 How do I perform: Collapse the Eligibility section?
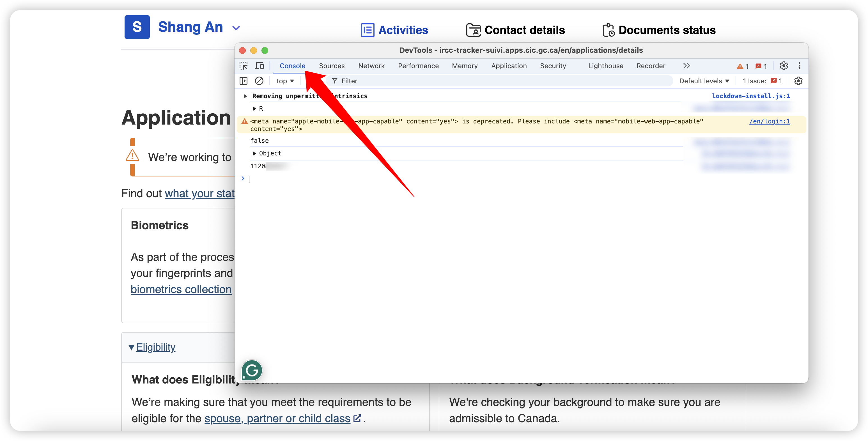(152, 347)
